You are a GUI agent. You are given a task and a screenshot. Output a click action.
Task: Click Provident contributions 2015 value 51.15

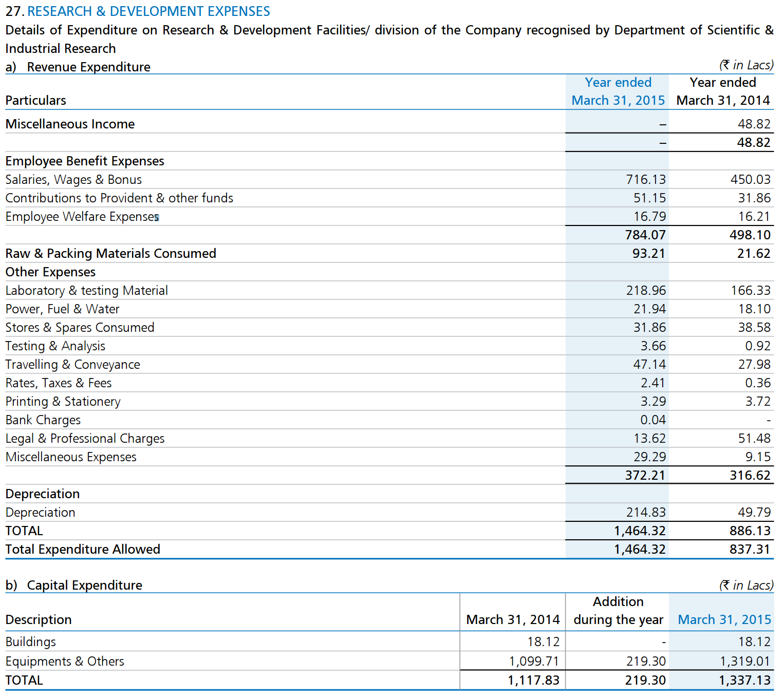click(649, 198)
